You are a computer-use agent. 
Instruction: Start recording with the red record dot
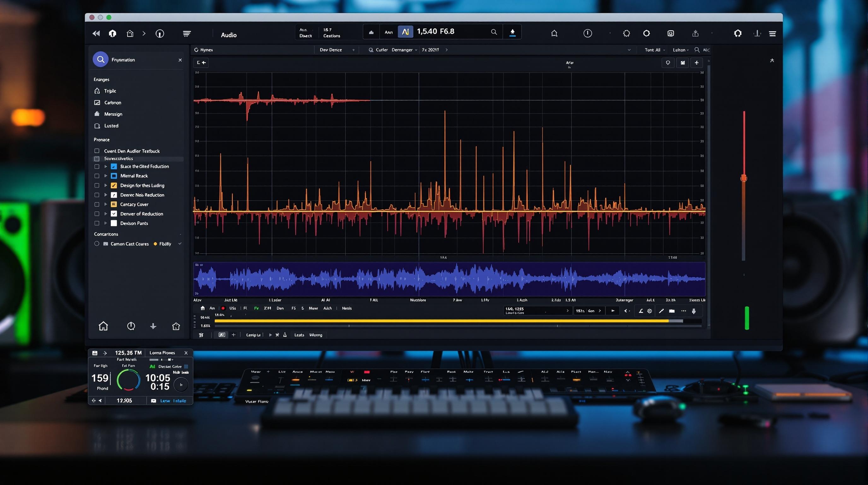click(223, 308)
